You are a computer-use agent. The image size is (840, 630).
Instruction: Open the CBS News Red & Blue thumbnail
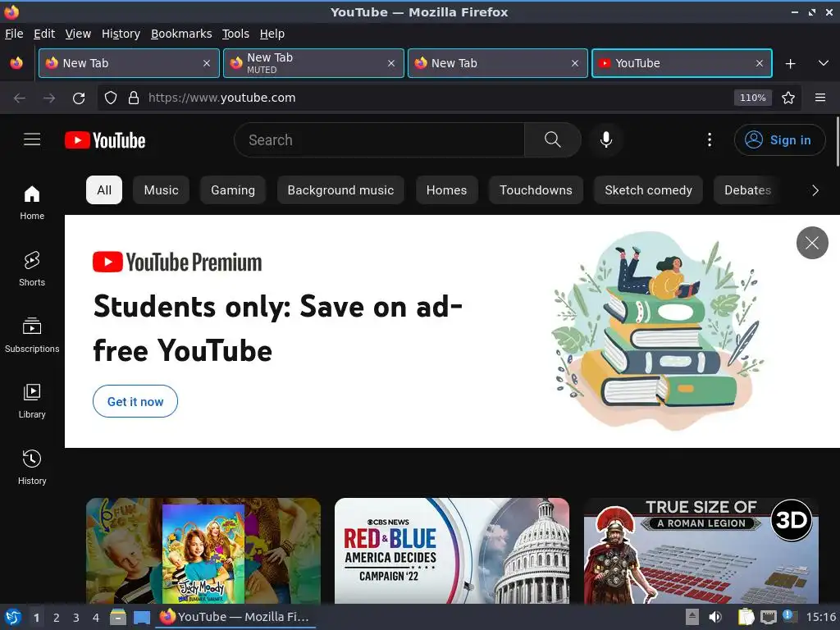coord(452,550)
